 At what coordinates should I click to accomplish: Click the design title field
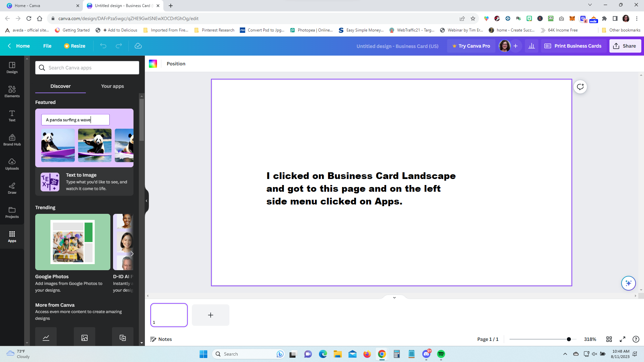pyautogui.click(x=397, y=46)
